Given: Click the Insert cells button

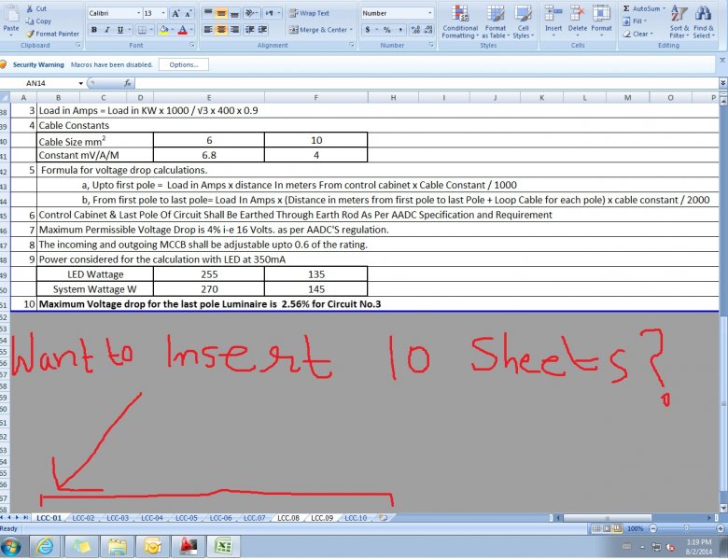Looking at the screenshot, I should coord(553,20).
